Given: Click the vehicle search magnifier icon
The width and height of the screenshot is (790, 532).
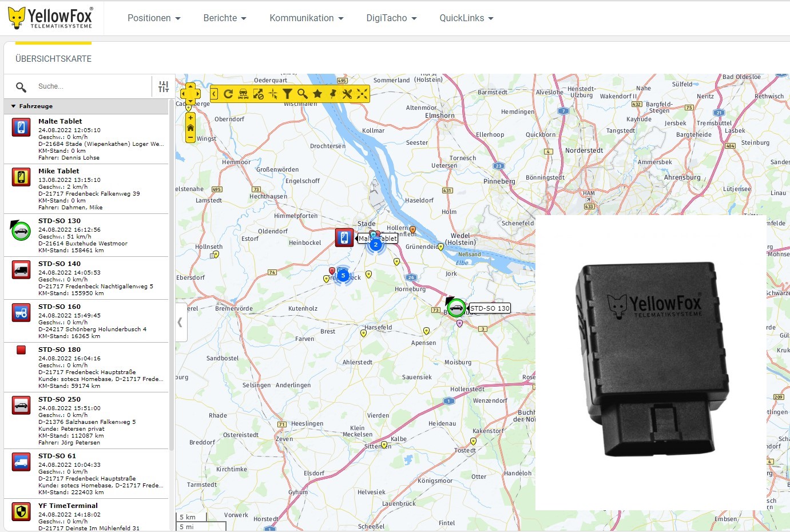Looking at the screenshot, I should (21, 87).
